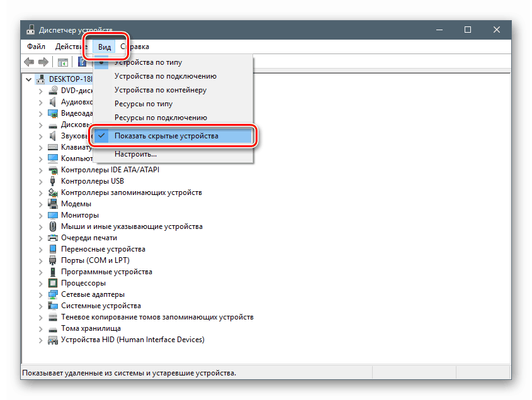Click the Контроллеры USB icon

coord(53,181)
